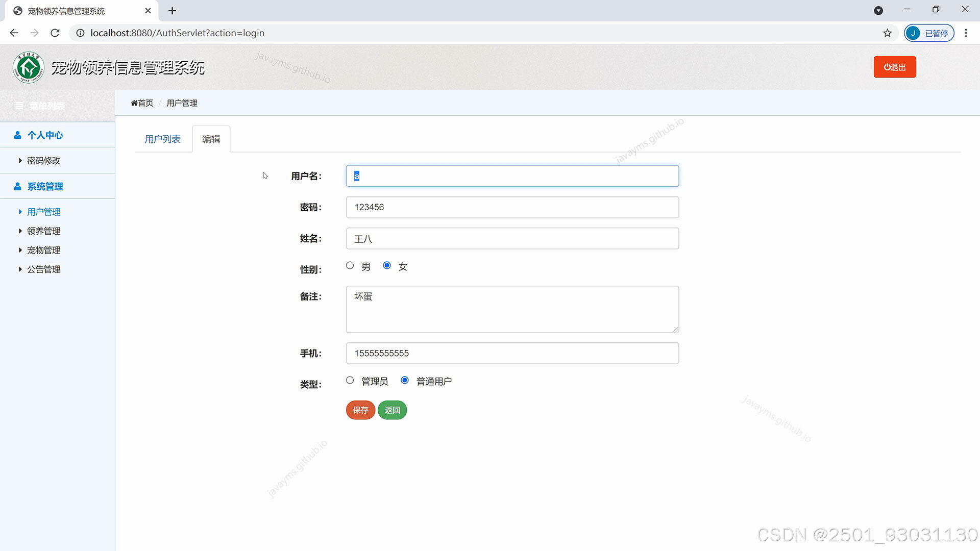Viewport: 980px width, 551px height.
Task: Expand the 领养管理 arrow
Action: click(x=20, y=231)
